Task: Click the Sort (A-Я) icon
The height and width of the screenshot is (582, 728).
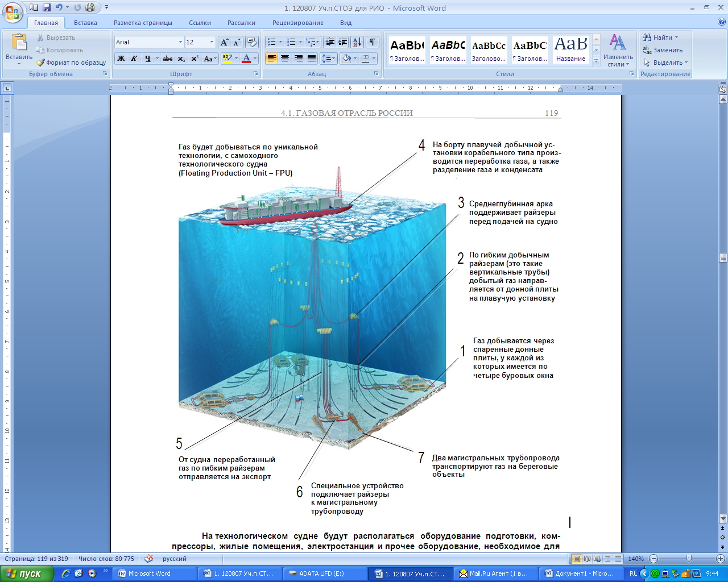Action: pos(357,42)
